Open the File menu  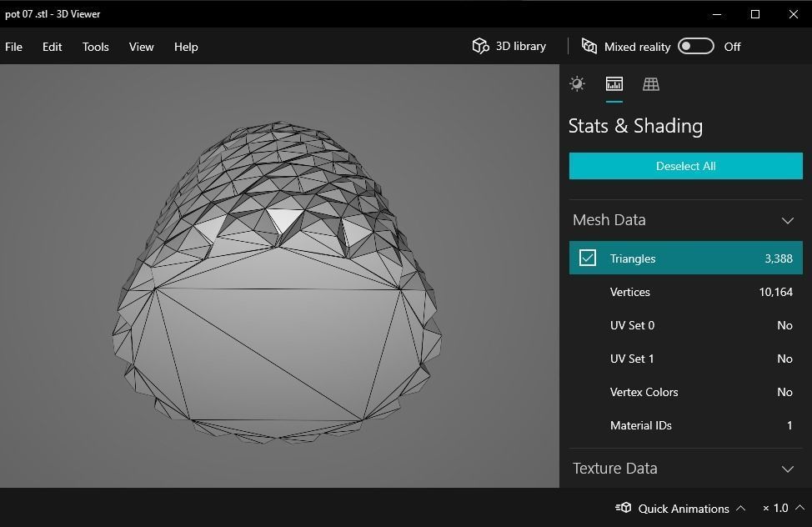tap(14, 47)
